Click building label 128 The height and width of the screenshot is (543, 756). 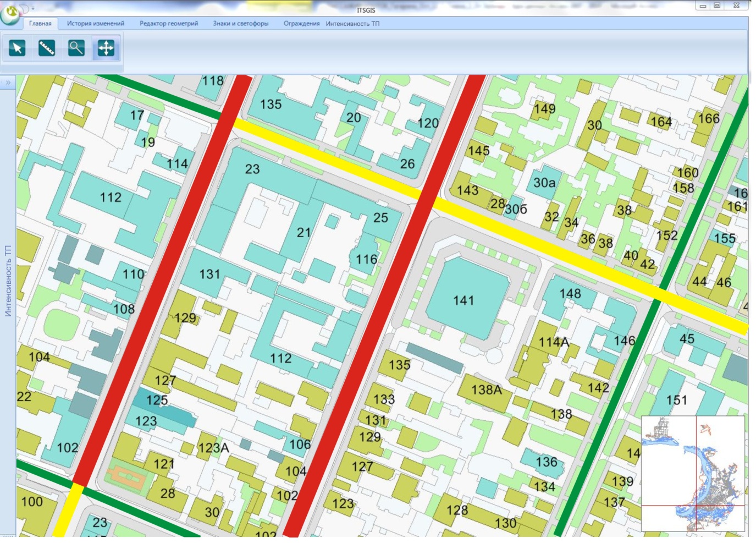tap(457, 510)
